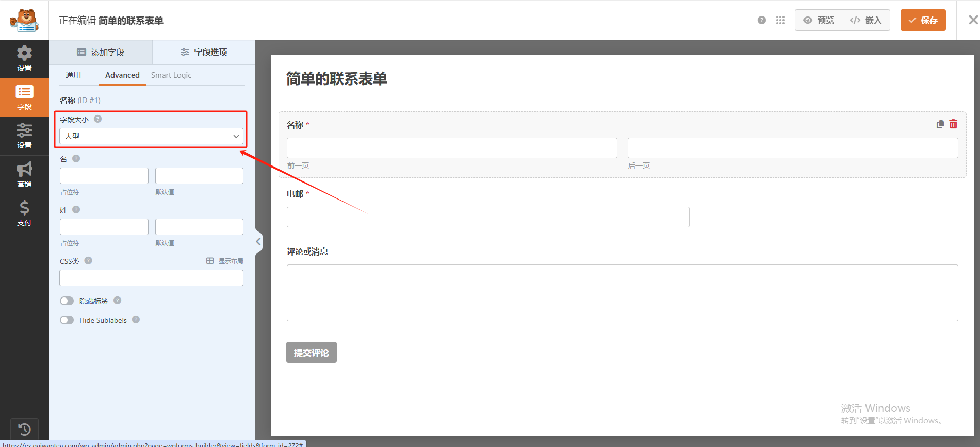Switch to 添加字段 tab
This screenshot has width=980, height=447.
101,52
